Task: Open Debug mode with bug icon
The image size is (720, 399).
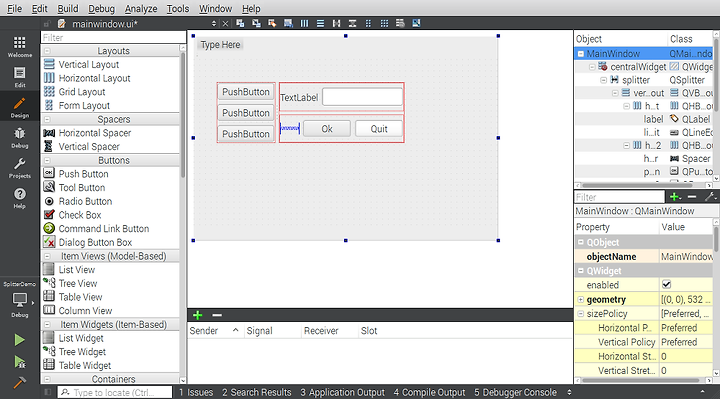Action: [19, 138]
